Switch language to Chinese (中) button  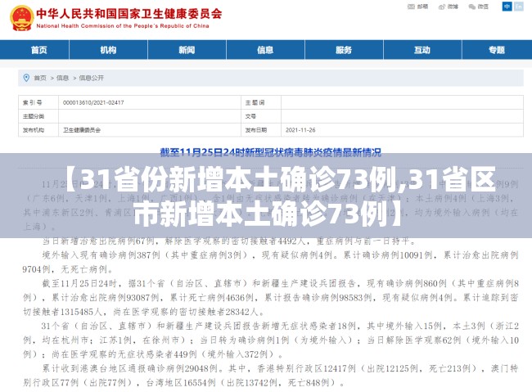pyautogui.click(x=507, y=7)
